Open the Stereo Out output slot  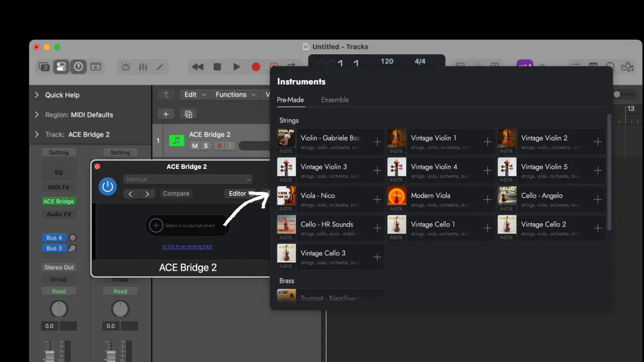click(59, 267)
